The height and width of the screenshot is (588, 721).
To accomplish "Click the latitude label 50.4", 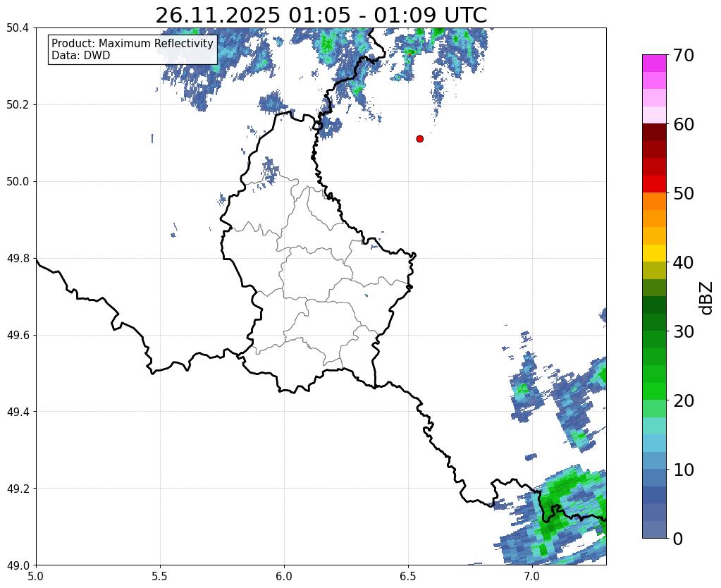I will pyautogui.click(x=18, y=28).
